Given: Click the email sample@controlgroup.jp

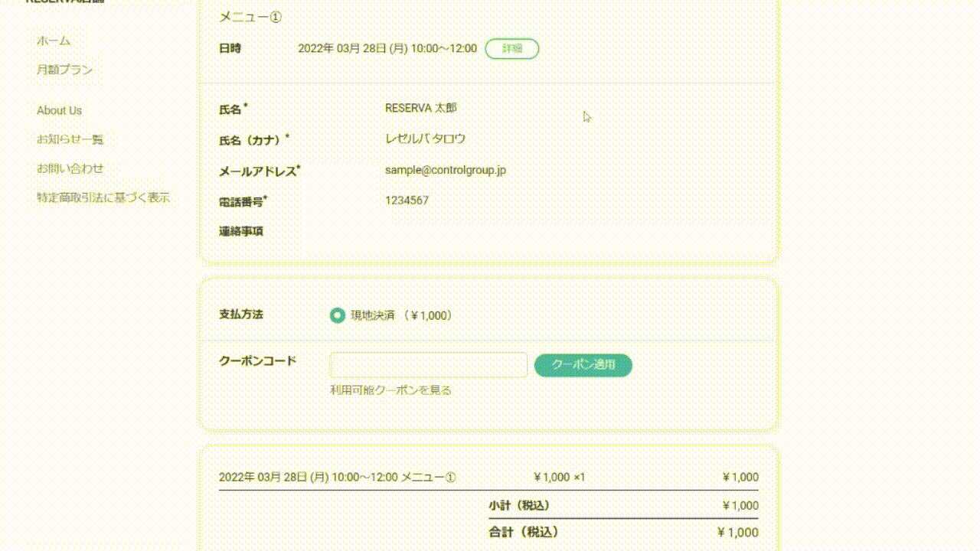Looking at the screenshot, I should (446, 170).
